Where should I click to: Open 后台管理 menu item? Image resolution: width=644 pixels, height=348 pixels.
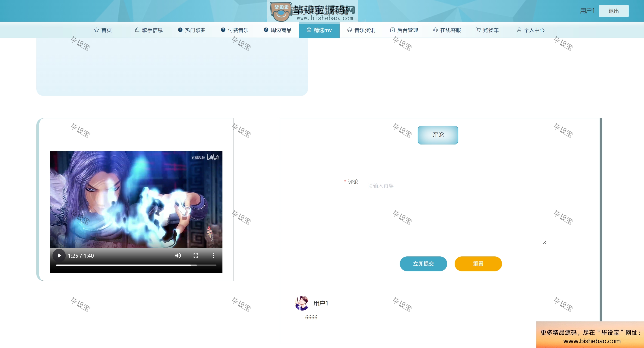[404, 30]
